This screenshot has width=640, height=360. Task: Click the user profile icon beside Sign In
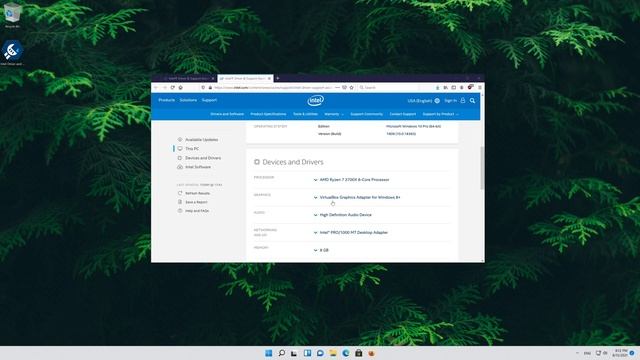463,100
